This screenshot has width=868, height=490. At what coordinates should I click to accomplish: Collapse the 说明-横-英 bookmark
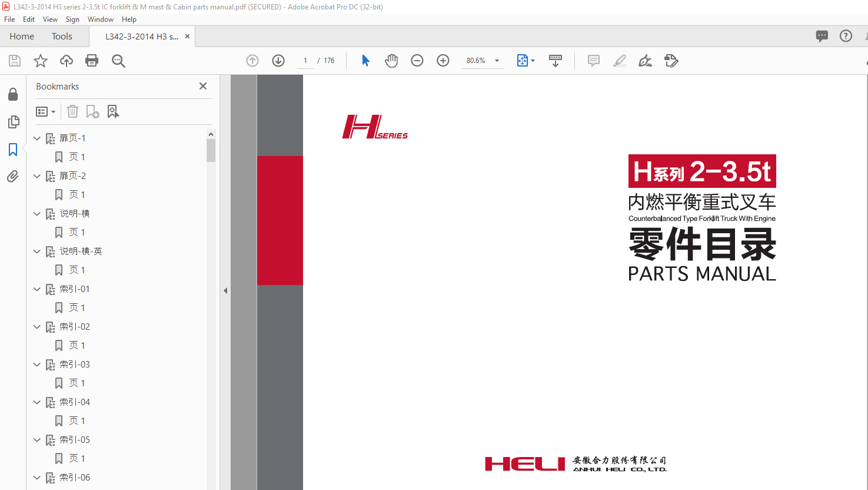(x=37, y=251)
